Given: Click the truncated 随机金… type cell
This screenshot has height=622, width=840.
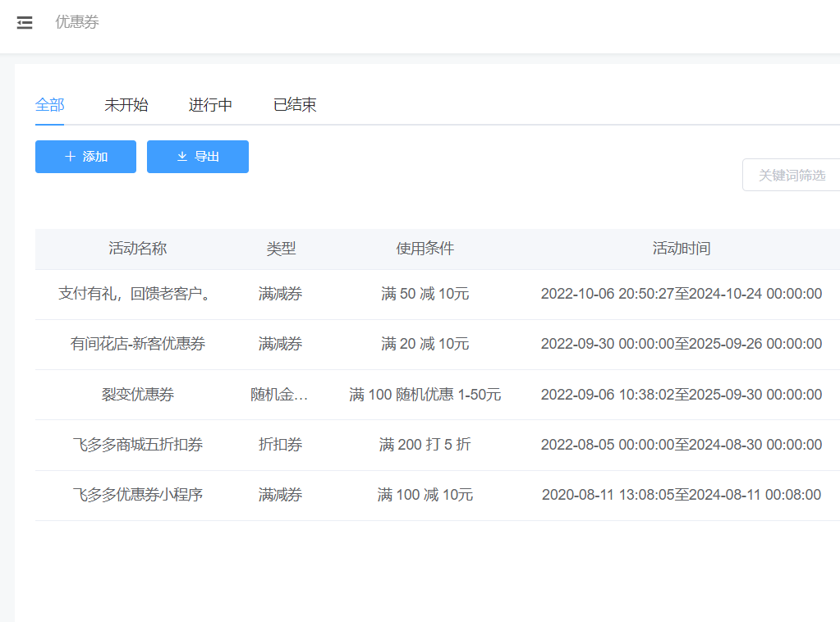Looking at the screenshot, I should (279, 395).
